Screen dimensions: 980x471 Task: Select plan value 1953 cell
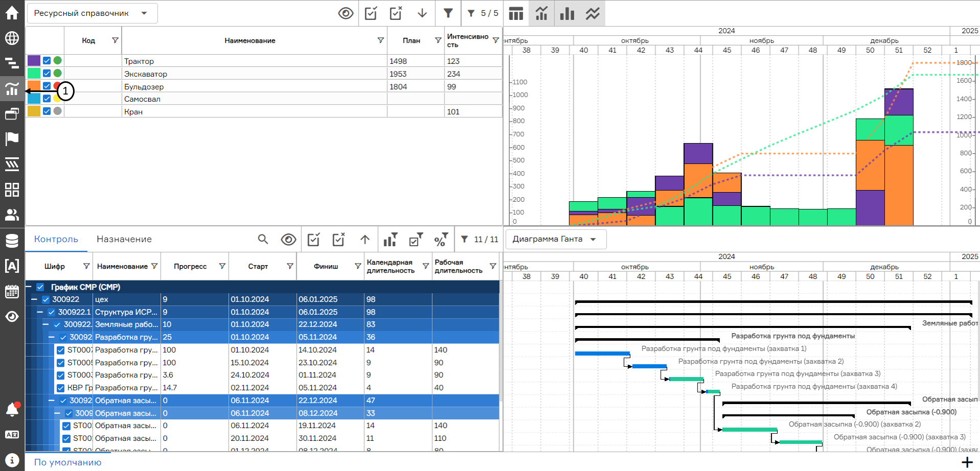[415, 74]
